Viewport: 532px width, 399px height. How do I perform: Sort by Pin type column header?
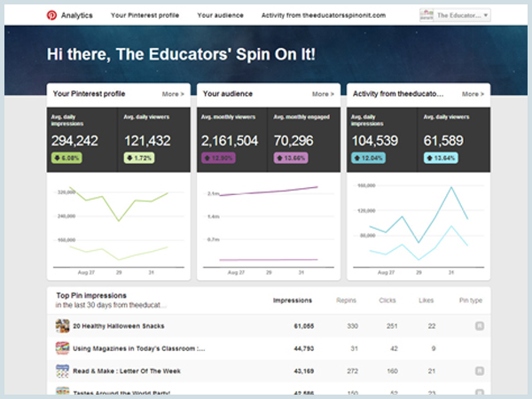coord(471,301)
